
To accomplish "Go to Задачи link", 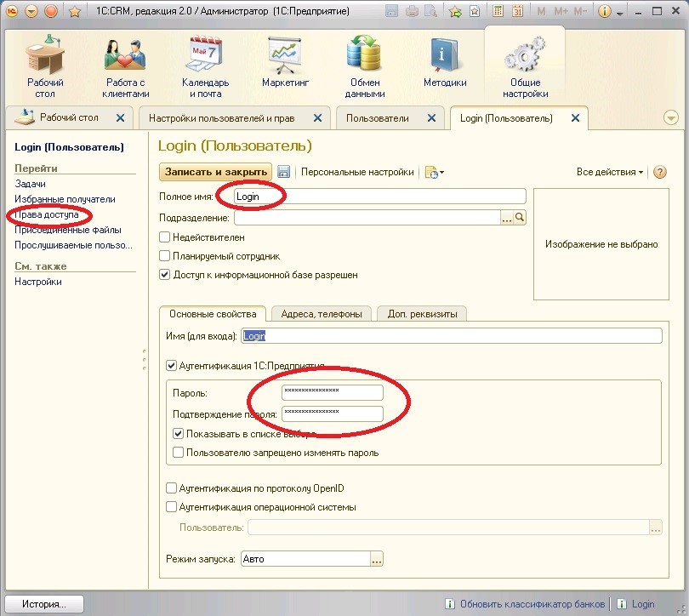I will 30,184.
